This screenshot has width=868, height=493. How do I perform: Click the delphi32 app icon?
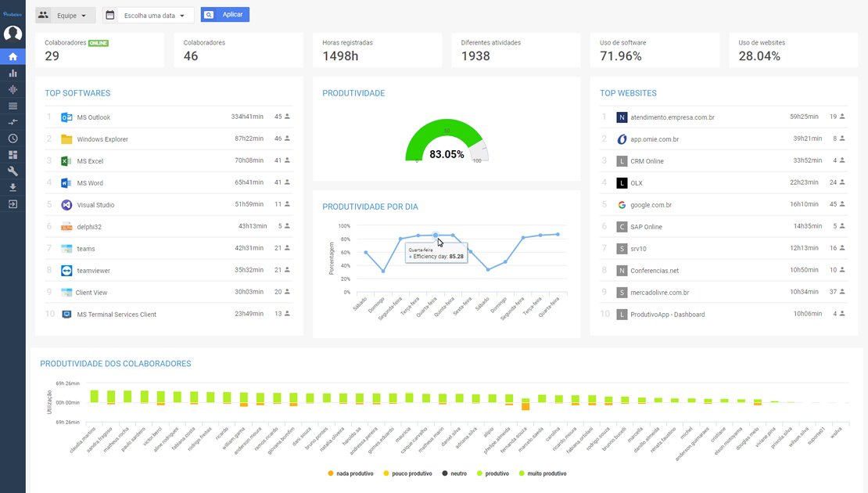66,227
